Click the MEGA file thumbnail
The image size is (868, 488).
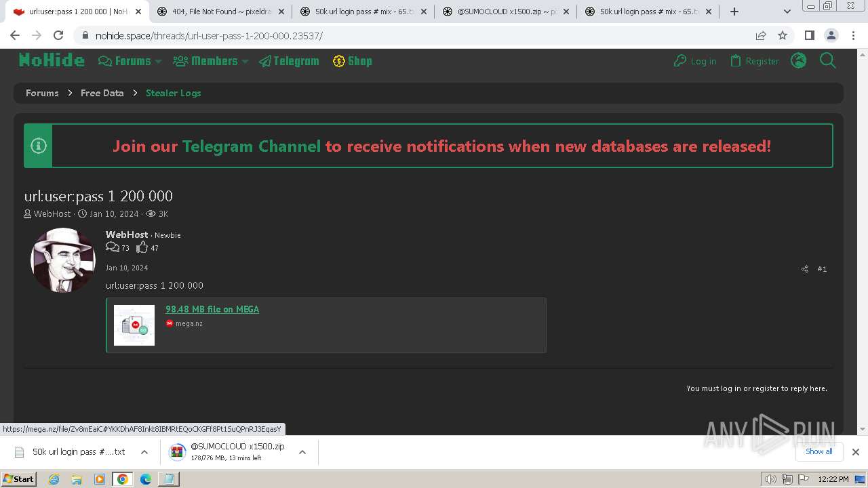click(134, 325)
